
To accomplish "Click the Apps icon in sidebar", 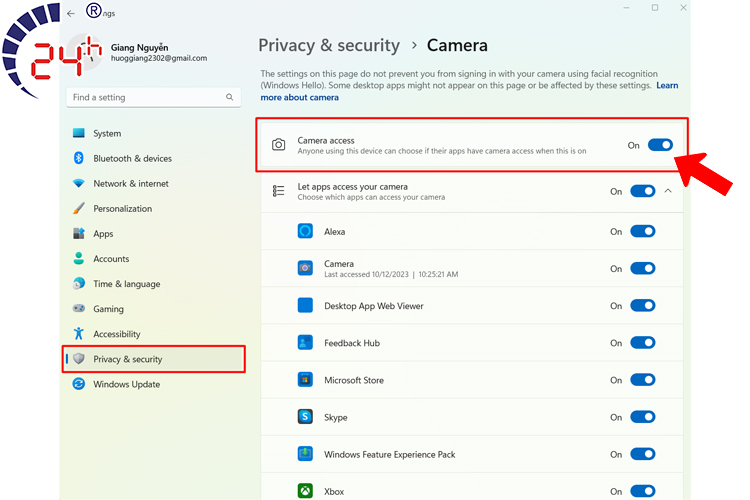I will (79, 233).
